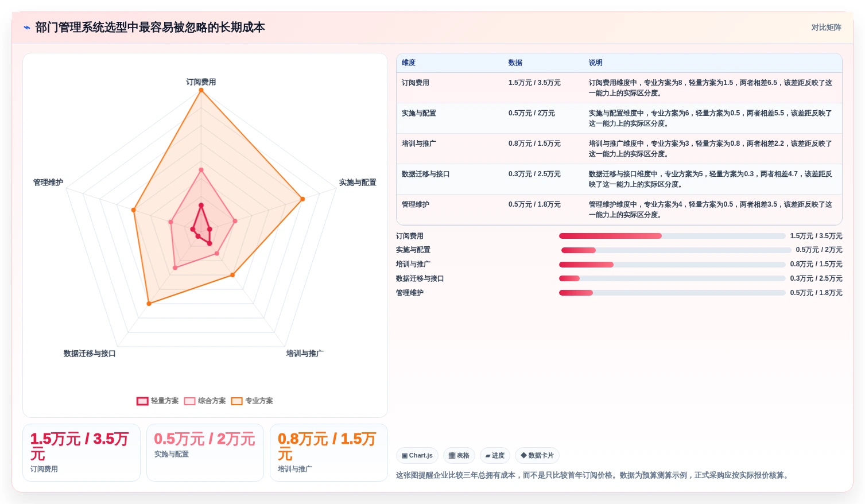Click the 数据迁移与接口 progress bar
Viewport: 865px width, 504px height.
click(672, 278)
